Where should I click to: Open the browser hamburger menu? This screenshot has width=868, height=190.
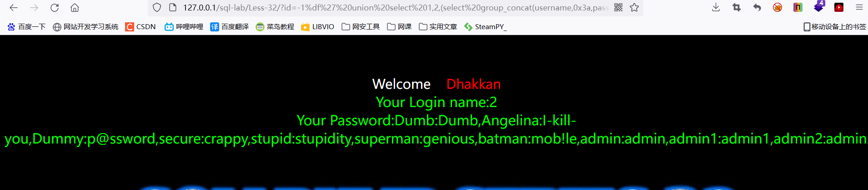pyautogui.click(x=859, y=8)
